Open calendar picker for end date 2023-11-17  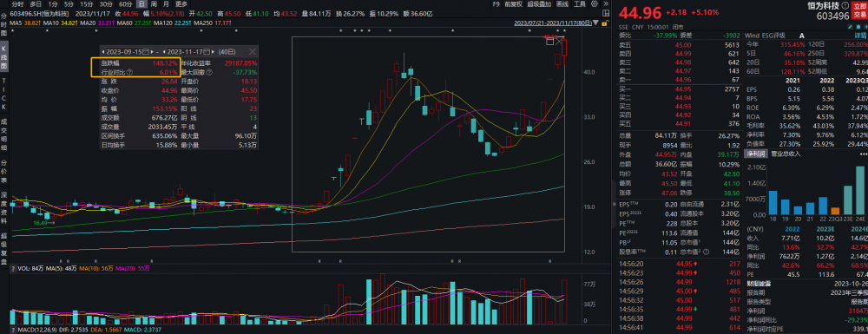[207, 51]
